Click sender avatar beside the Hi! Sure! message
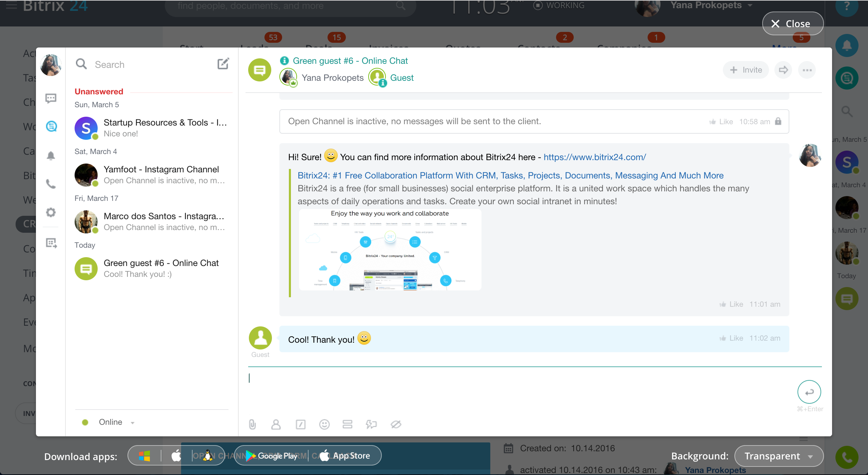This screenshot has width=868, height=475. tap(810, 155)
